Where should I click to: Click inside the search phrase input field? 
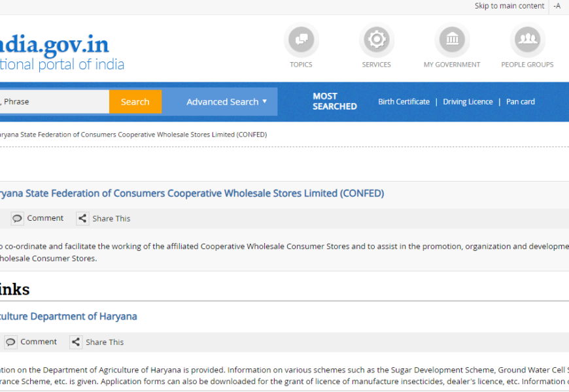[x=52, y=102]
